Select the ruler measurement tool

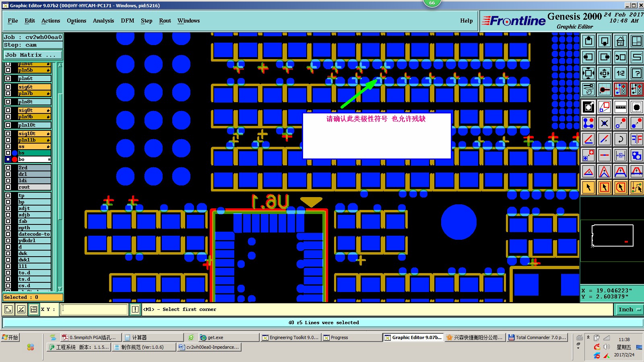click(x=621, y=107)
